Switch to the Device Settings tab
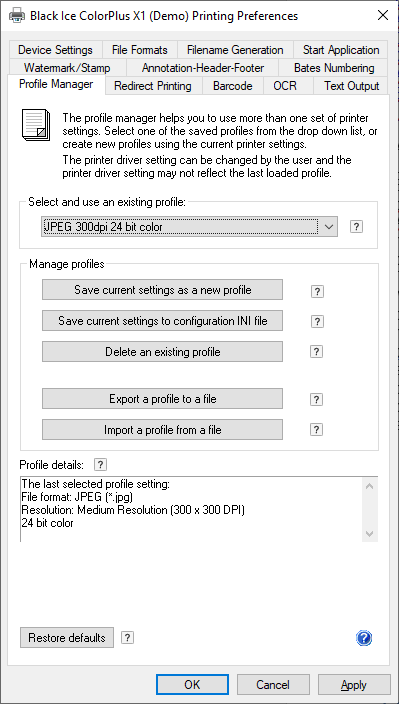The image size is (399, 704). pos(56,50)
